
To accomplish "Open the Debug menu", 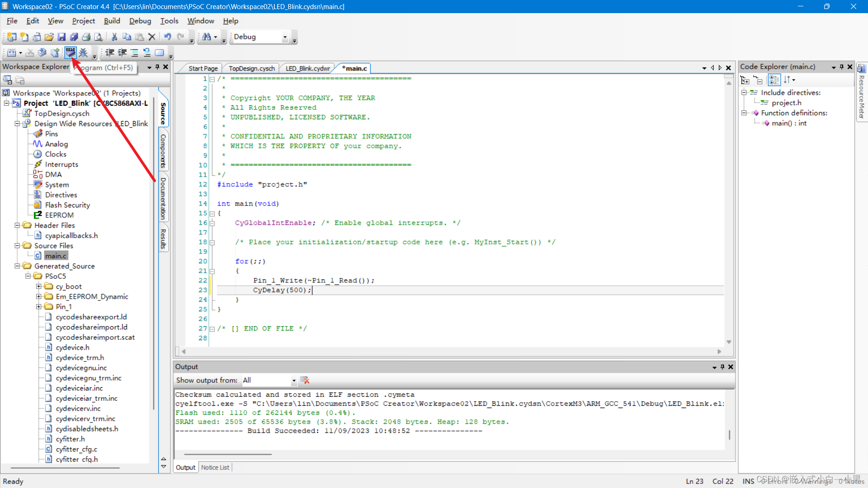I will [x=140, y=21].
